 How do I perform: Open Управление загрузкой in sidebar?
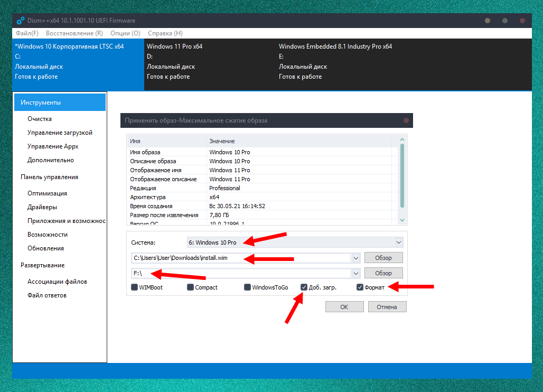coord(60,133)
